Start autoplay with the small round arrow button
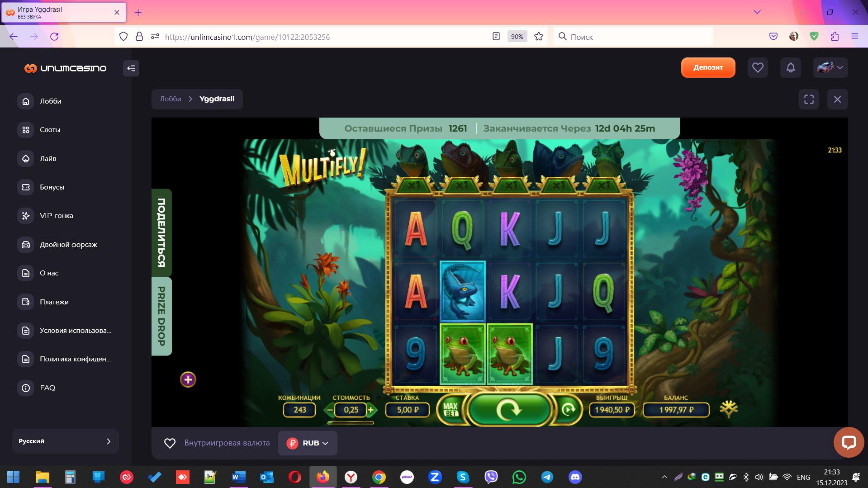The height and width of the screenshot is (488, 868). point(568,409)
